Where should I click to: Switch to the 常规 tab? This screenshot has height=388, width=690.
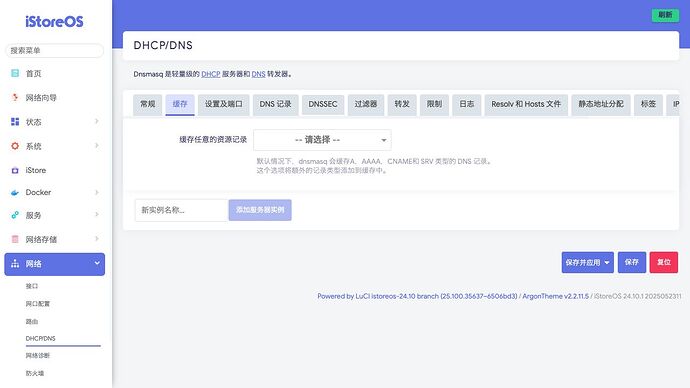point(147,104)
